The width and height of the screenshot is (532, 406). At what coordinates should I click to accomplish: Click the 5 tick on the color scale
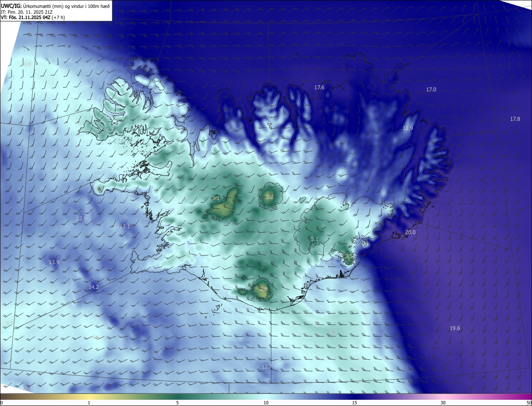(177, 403)
